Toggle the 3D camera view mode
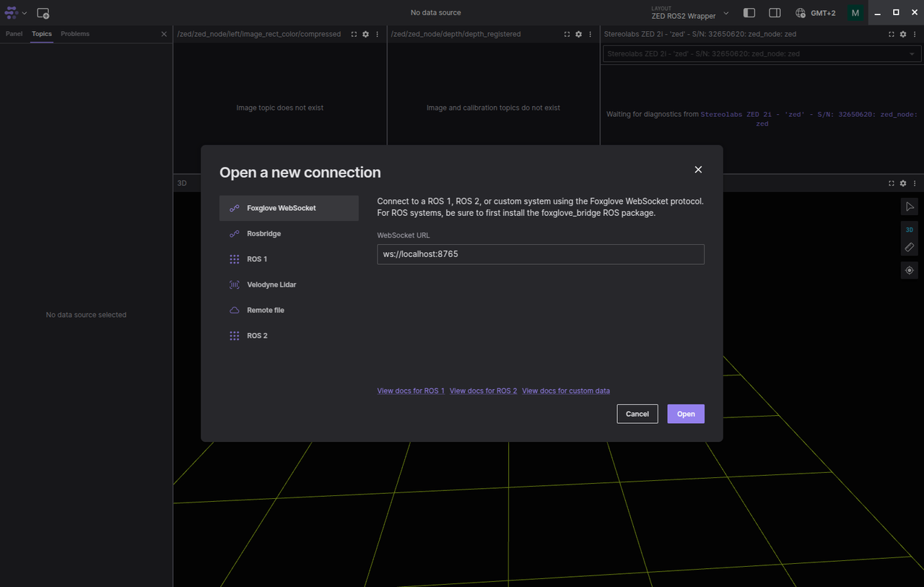924x587 pixels. (910, 230)
